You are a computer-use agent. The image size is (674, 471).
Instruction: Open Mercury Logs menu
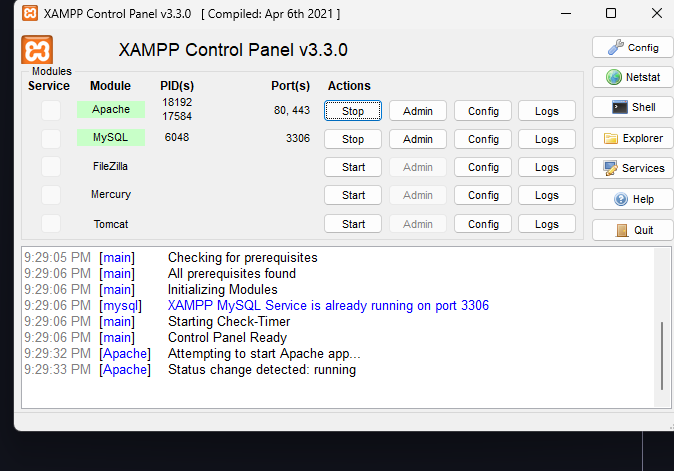(x=547, y=195)
